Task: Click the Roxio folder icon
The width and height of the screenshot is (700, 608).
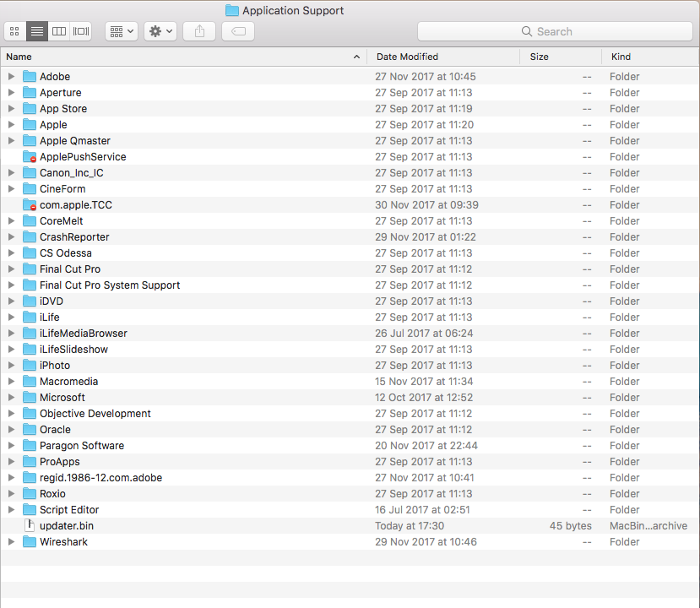Action: (30, 494)
